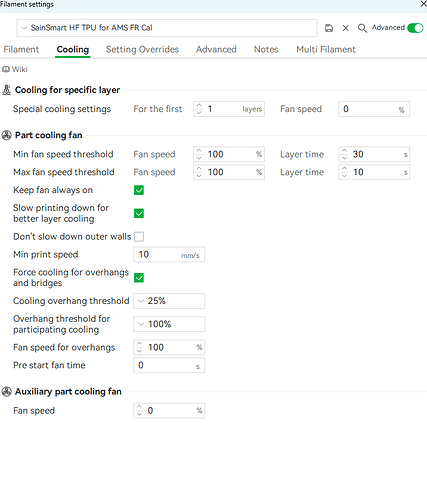Click the Min print speed field

(x=169, y=255)
